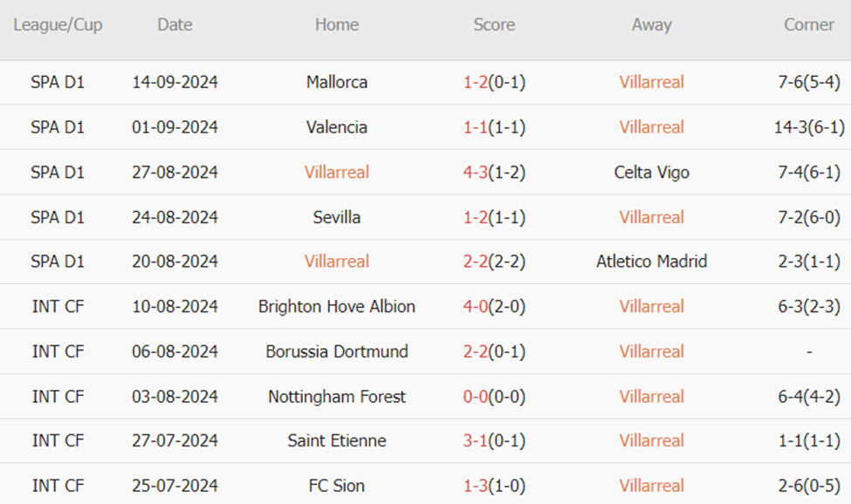Click the 4-0 score of Brighton match
Viewport: 851px width, 504px height.
click(475, 307)
